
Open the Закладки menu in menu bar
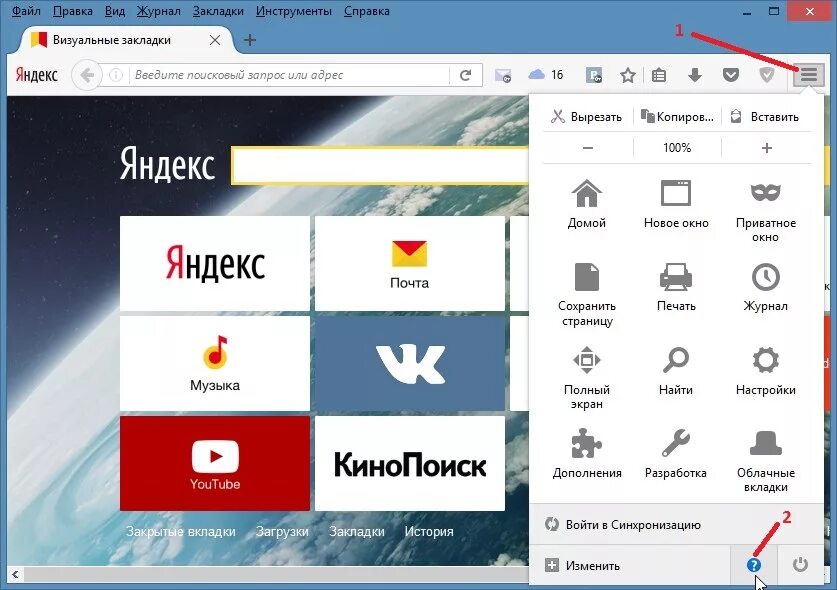coord(218,11)
